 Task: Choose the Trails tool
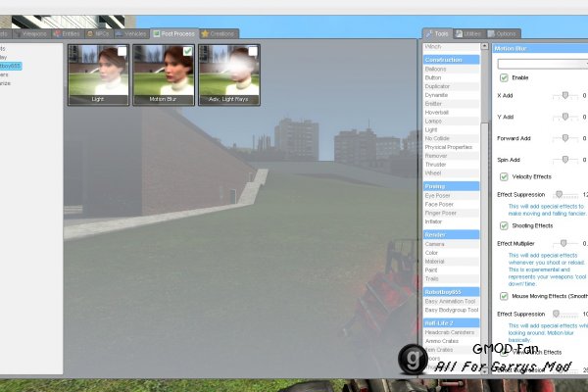(x=452, y=278)
